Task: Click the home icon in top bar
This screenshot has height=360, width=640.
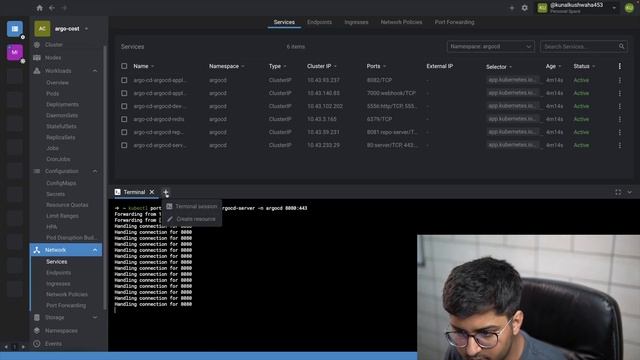Action: pos(40,8)
